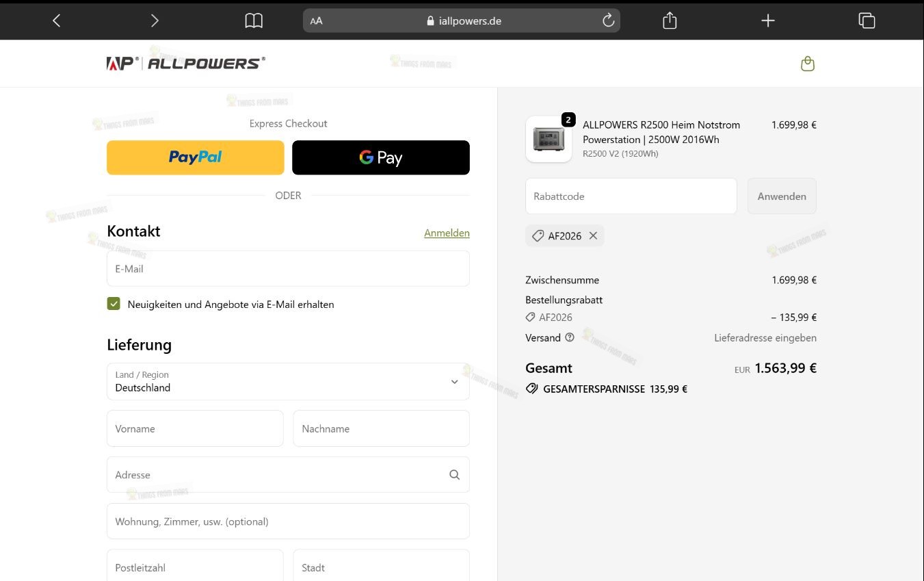
Task: Open Safari bookmarks book icon
Action: [254, 21]
